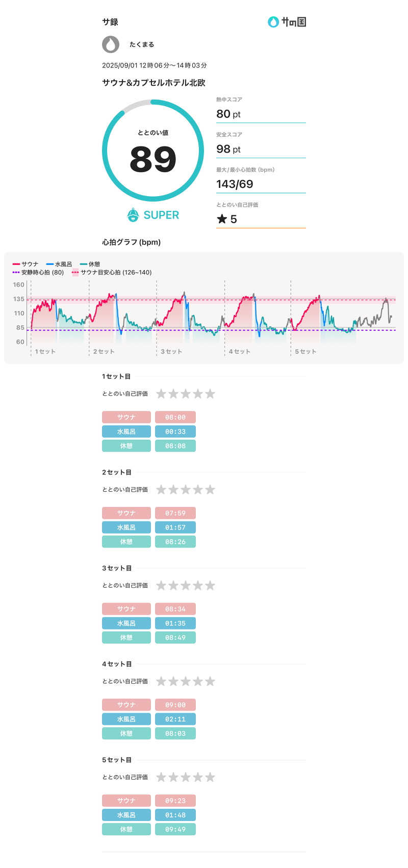Select the third star for set 3

tap(186, 586)
